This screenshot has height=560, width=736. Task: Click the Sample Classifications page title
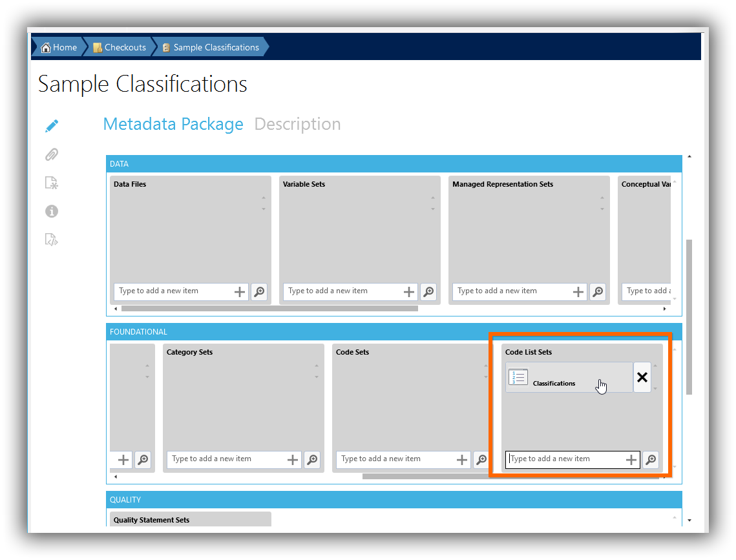tap(142, 85)
